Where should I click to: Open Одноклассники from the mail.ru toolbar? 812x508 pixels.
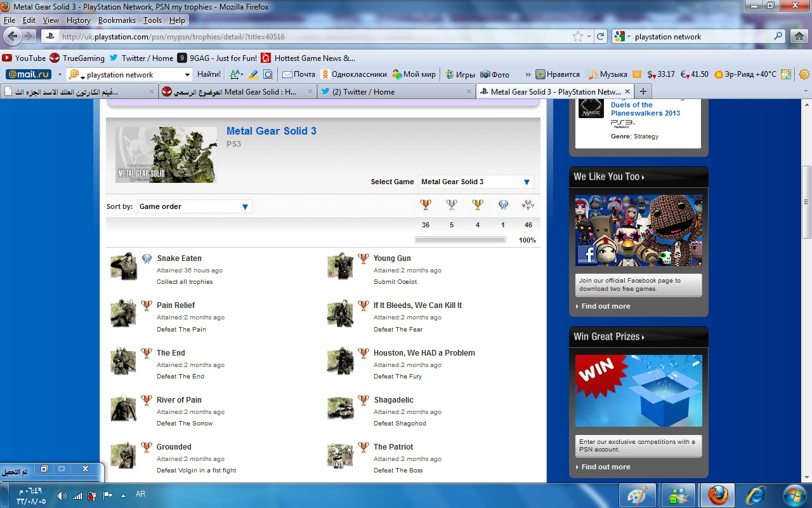pyautogui.click(x=354, y=74)
